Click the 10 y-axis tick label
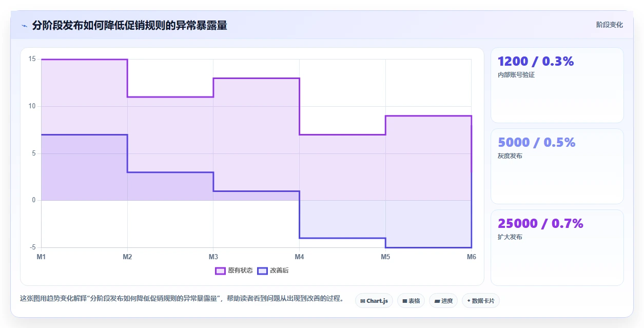This screenshot has height=328, width=644. 32,106
